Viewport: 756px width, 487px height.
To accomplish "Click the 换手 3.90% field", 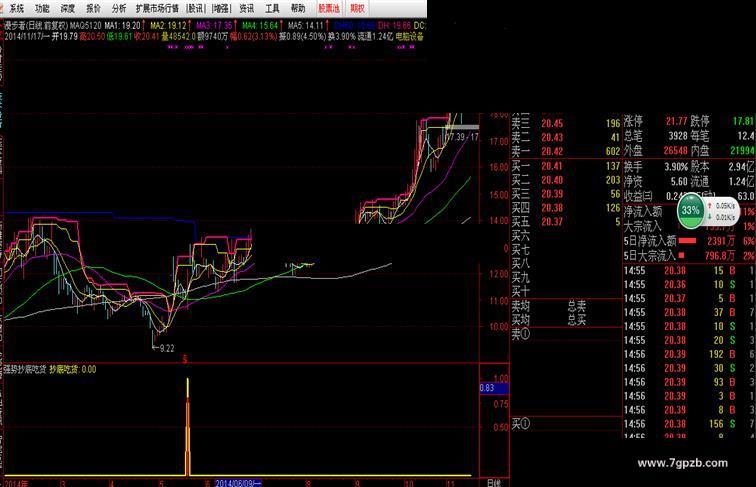I will point(656,167).
